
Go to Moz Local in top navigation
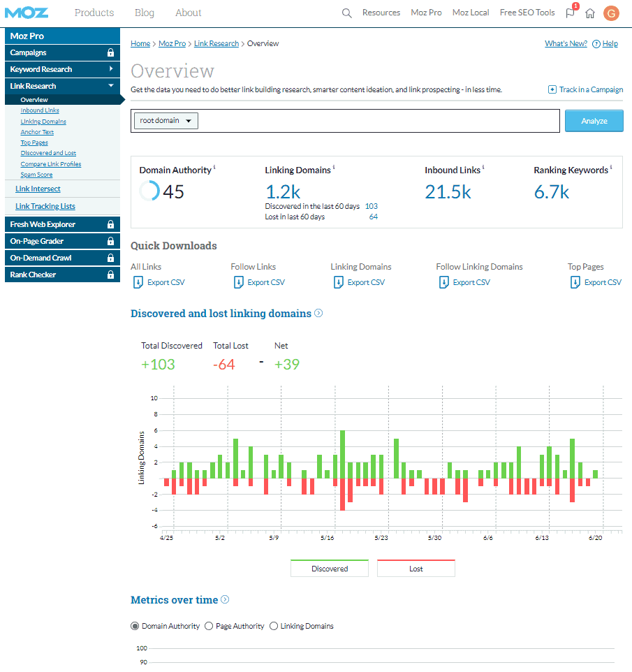coord(471,13)
